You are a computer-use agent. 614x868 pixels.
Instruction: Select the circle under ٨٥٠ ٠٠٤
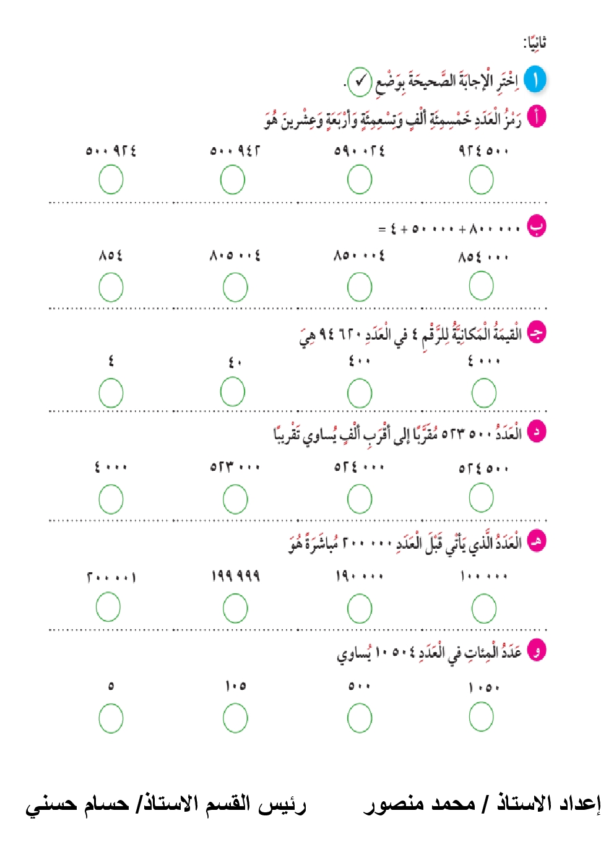pyautogui.click(x=360, y=288)
